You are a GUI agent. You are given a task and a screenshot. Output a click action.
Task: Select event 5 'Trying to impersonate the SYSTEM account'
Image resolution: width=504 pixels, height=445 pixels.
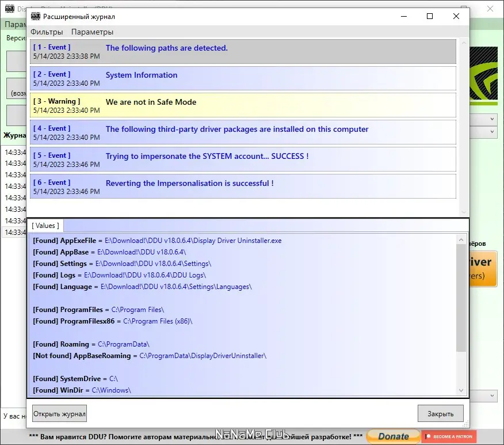(x=243, y=159)
